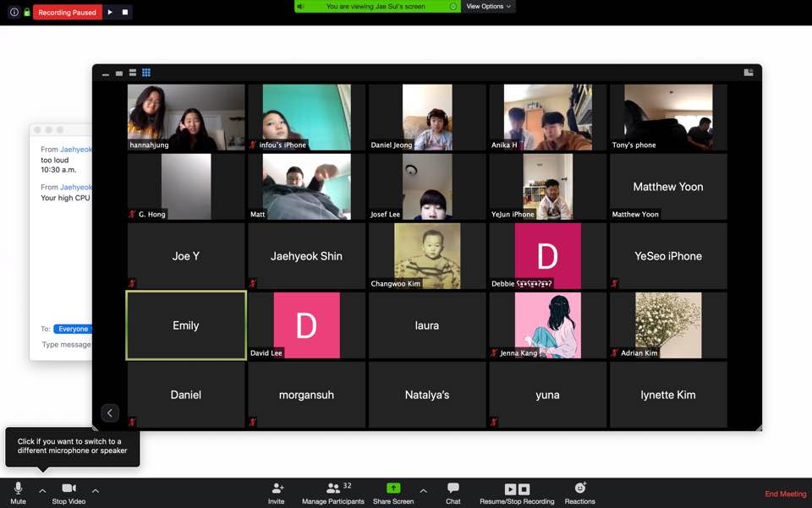The height and width of the screenshot is (508, 812).
Task: Open share options arrow beside Share Screen
Action: coord(423,490)
